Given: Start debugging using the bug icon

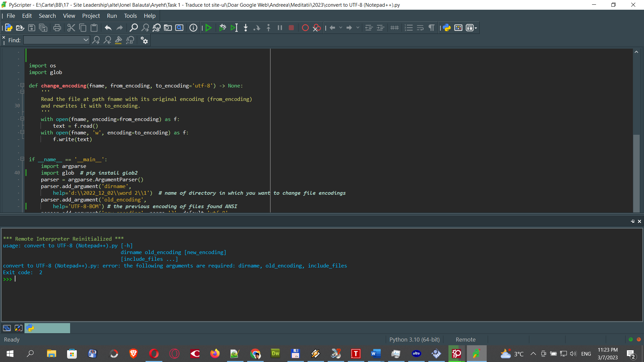Looking at the screenshot, I should click(222, 28).
